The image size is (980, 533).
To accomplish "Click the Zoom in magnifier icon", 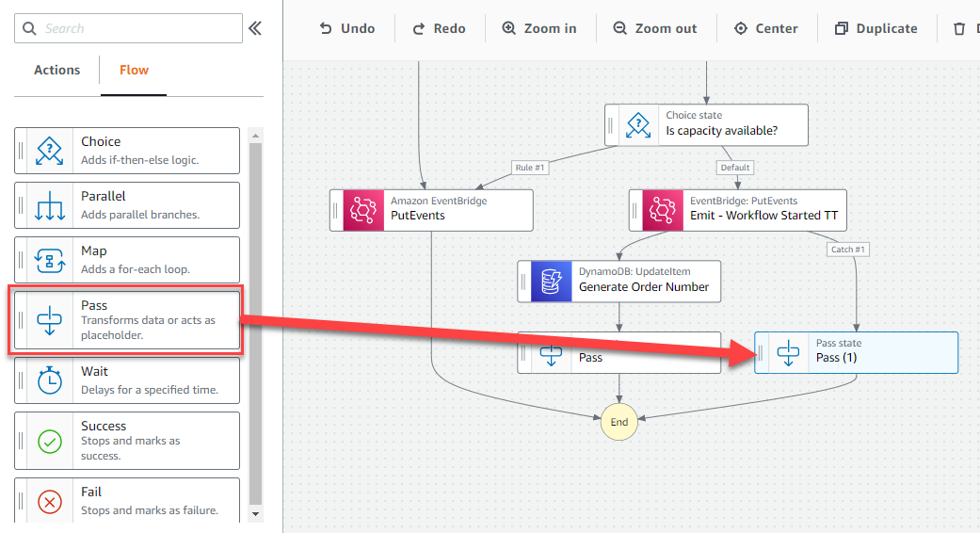I will pyautogui.click(x=509, y=28).
